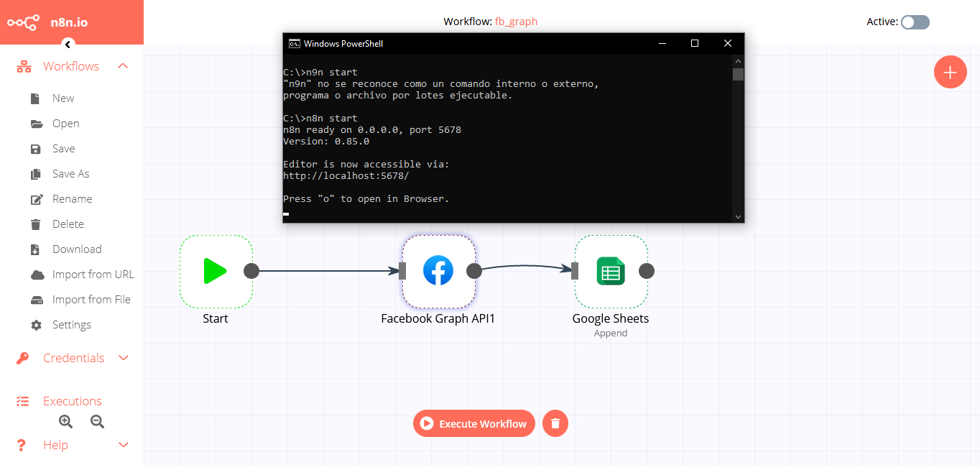Image resolution: width=980 pixels, height=465 pixels.
Task: Click the http://localhost:5678/ text in PowerShell
Action: click(346, 176)
